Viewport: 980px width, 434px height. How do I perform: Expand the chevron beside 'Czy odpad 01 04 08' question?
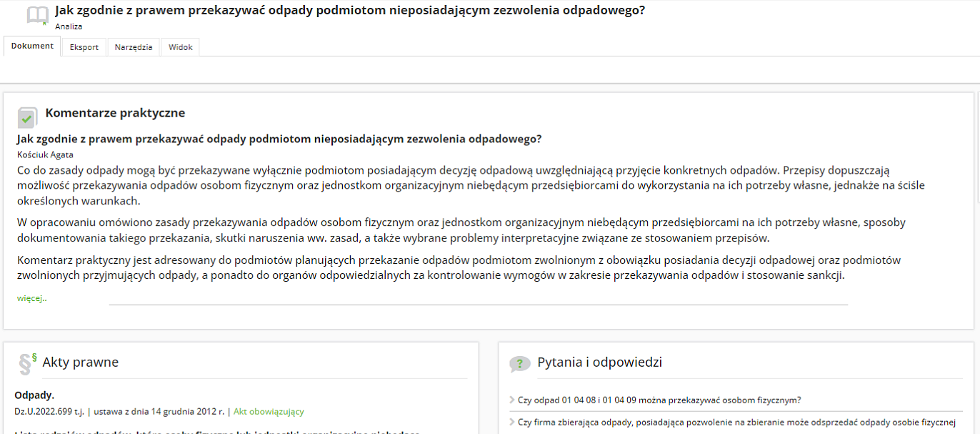coord(511,400)
